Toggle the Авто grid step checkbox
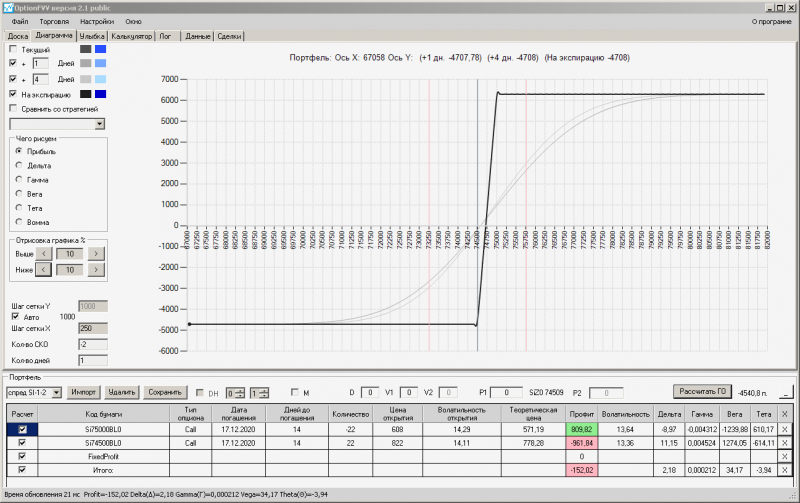The height and width of the screenshot is (503, 800). 15,317
